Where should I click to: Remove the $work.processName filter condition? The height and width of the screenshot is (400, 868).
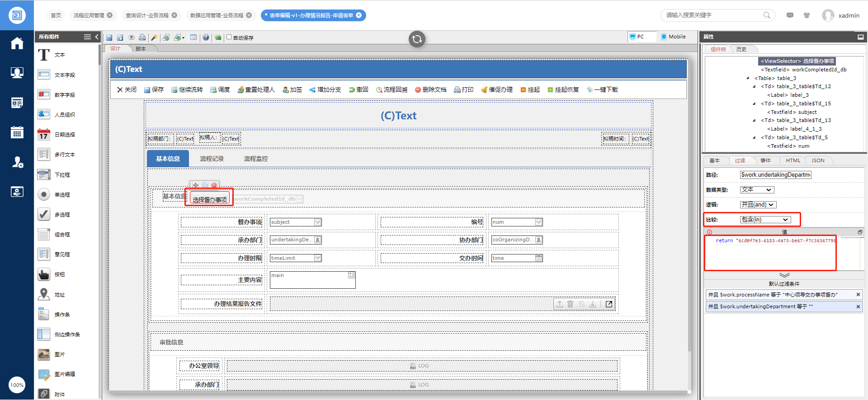click(858, 295)
